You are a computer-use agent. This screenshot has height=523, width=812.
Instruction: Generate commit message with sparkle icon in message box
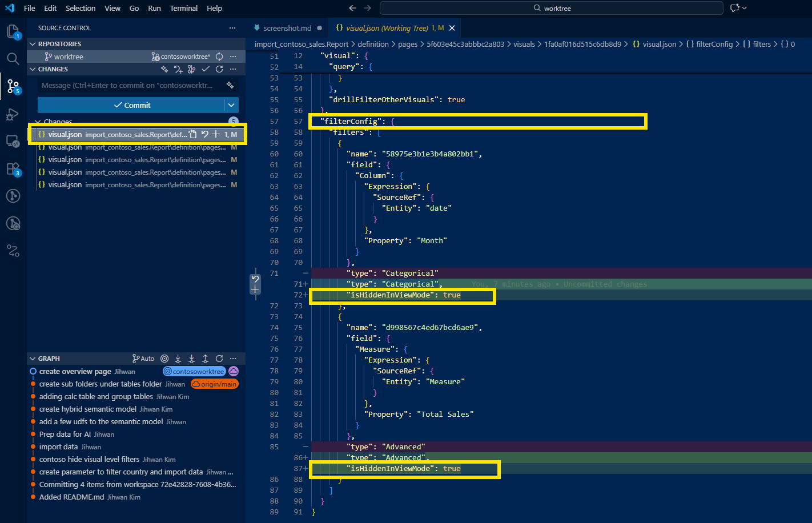tap(230, 85)
